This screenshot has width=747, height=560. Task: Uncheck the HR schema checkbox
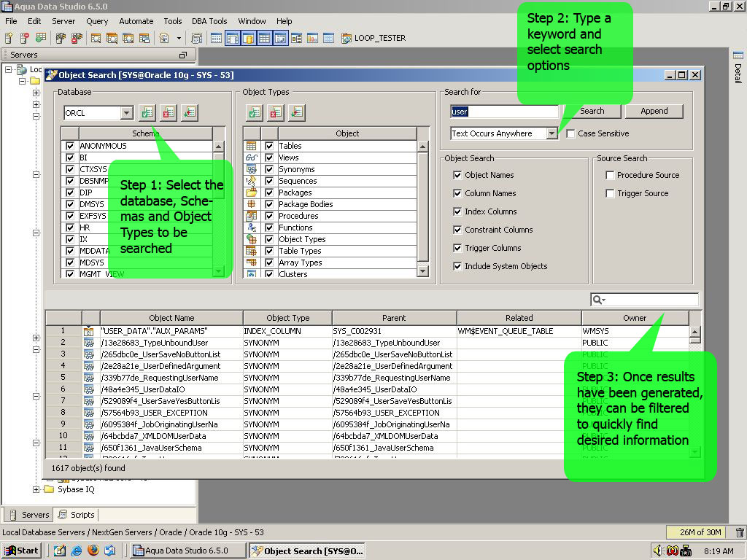click(70, 227)
